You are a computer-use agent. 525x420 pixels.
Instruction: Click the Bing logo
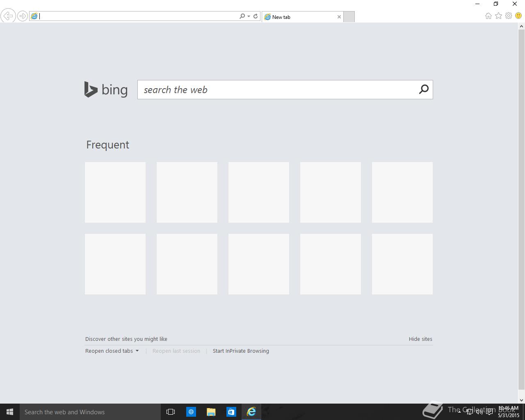tap(106, 89)
